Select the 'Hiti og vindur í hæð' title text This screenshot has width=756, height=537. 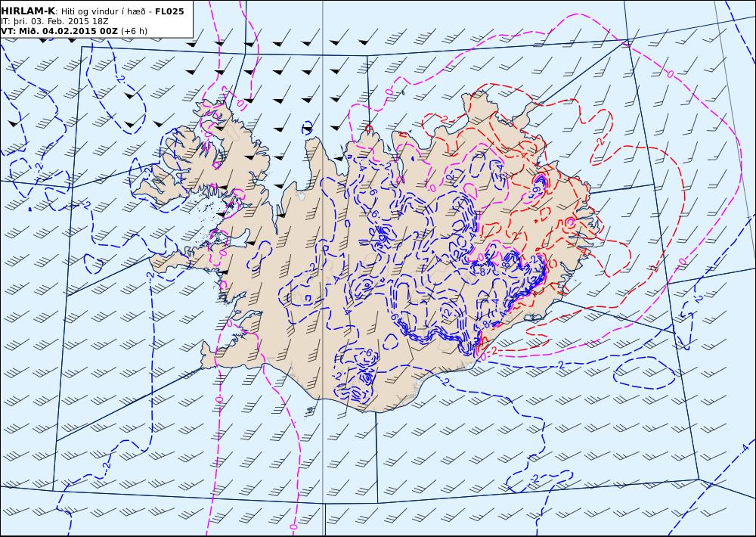click(103, 11)
